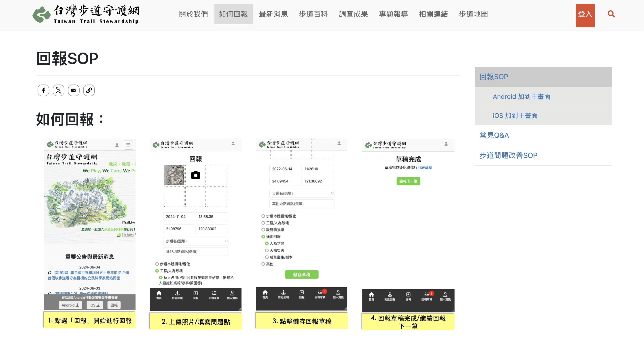
Task: Open site search via magnifier icon
Action: (611, 14)
